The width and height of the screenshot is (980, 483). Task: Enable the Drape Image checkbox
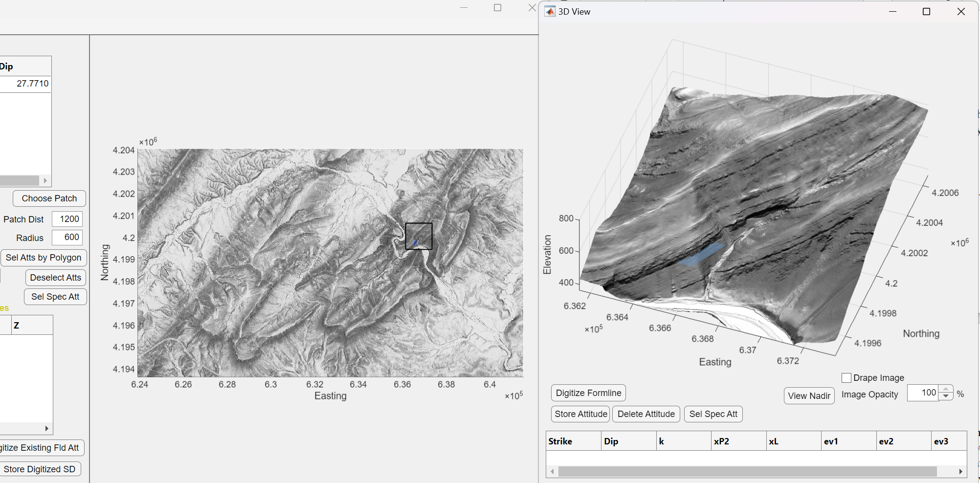point(846,378)
